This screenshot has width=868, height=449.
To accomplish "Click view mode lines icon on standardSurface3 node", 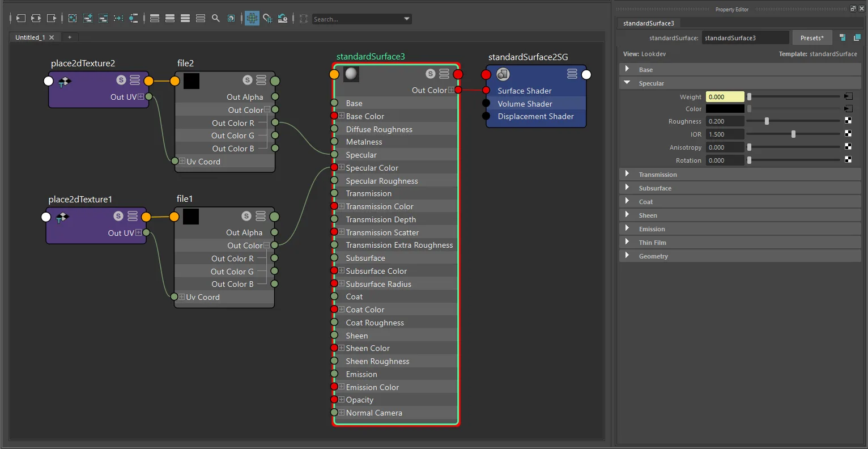I will pyautogui.click(x=444, y=74).
